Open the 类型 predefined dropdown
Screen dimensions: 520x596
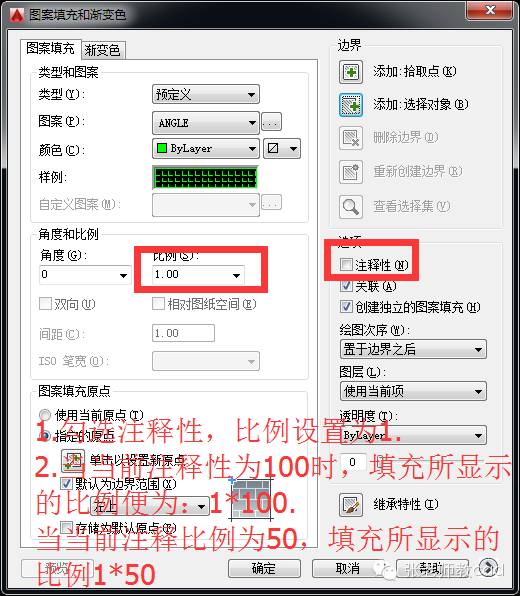[206, 94]
